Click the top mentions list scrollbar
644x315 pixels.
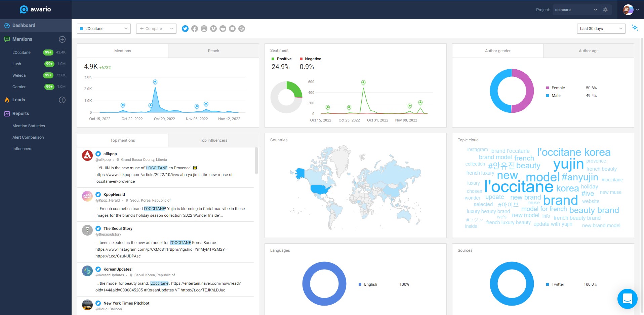256,161
